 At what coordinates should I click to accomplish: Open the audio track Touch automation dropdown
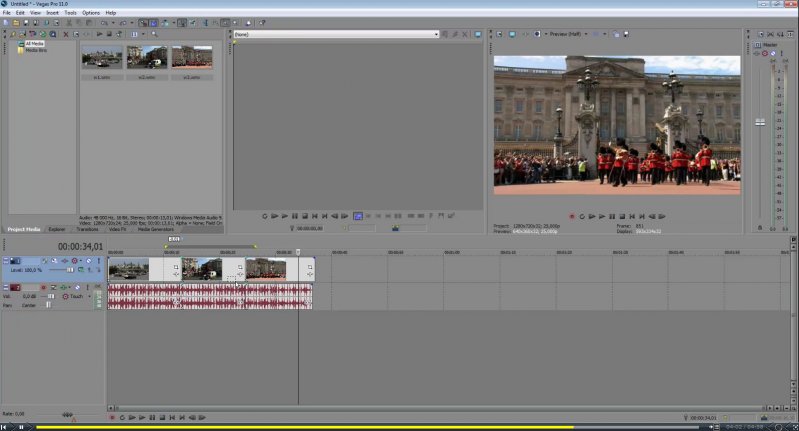coord(91,296)
